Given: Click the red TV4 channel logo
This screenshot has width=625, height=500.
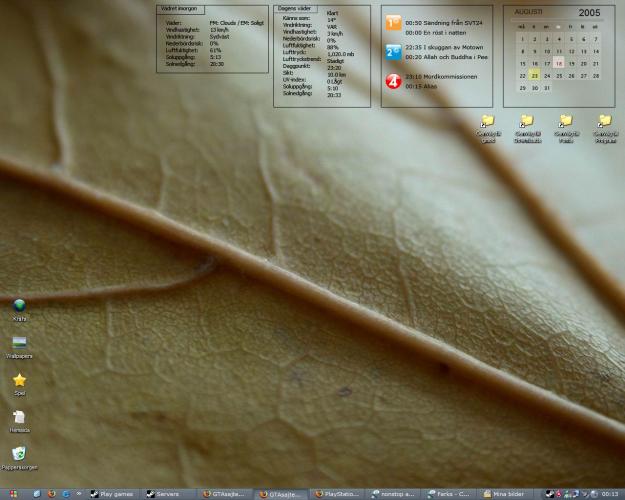Looking at the screenshot, I should click(393, 80).
